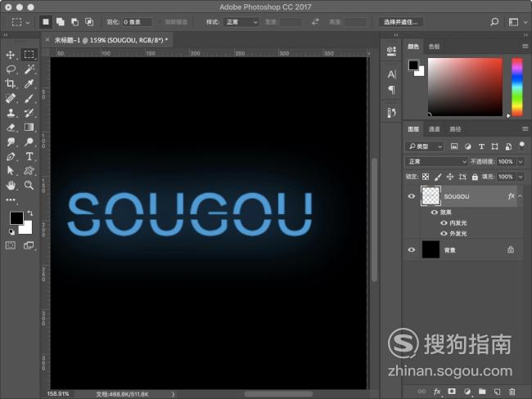The height and width of the screenshot is (399, 532).
Task: Open the 填充 fill dropdown arrow
Action: (521, 177)
